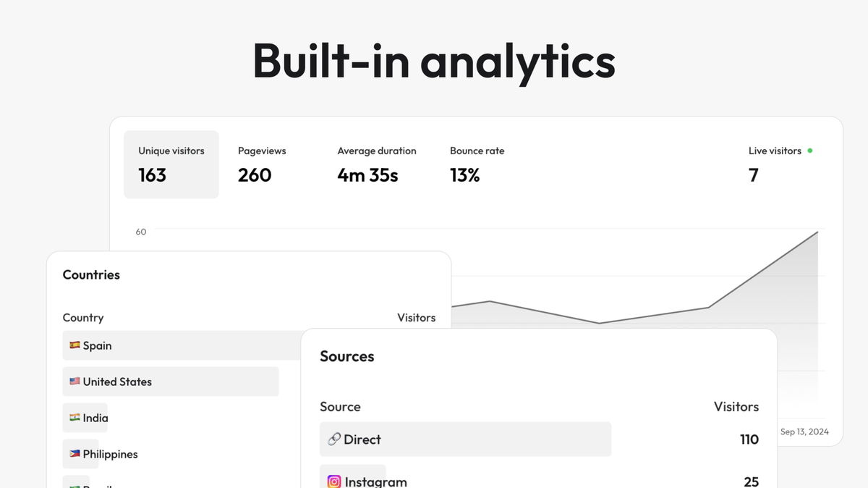Viewport: 868px width, 488px height.
Task: Select the Bounce rate stat card
Action: click(x=477, y=164)
